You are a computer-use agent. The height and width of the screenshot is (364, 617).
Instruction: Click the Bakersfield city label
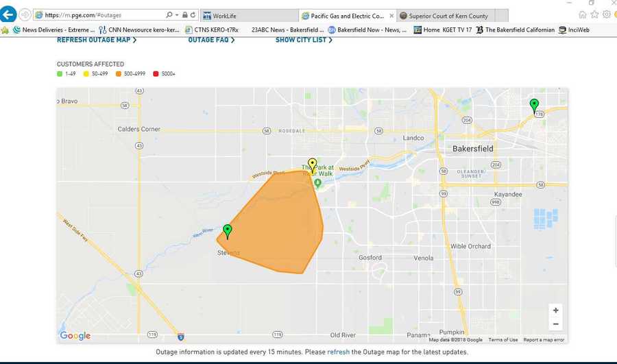click(472, 149)
